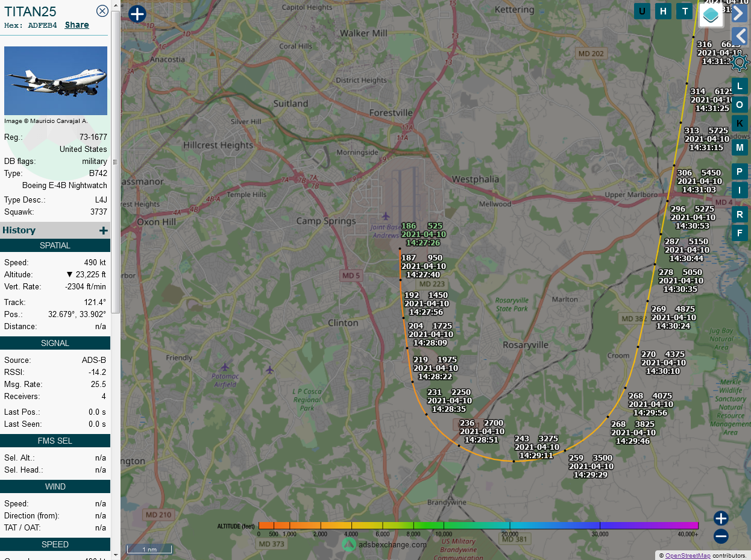Zoom in with the map plus button

(x=721, y=518)
